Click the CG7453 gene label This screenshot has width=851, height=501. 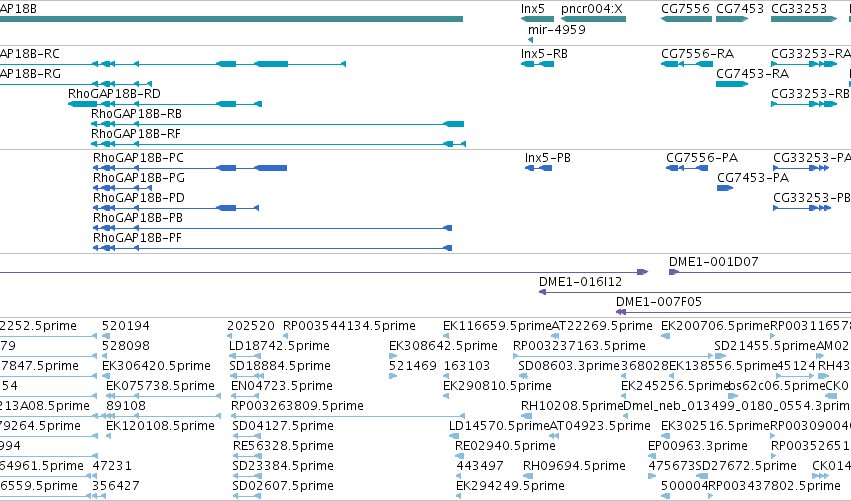coord(740,9)
